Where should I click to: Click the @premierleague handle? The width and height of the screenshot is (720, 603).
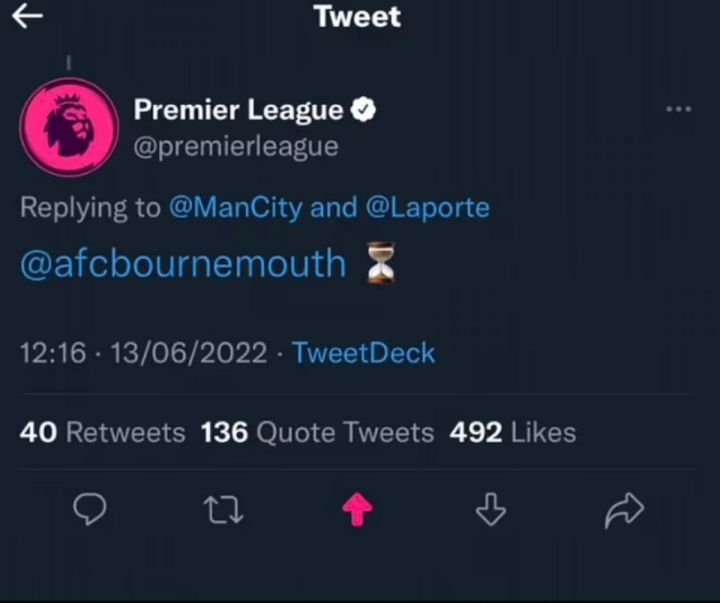[x=236, y=146]
